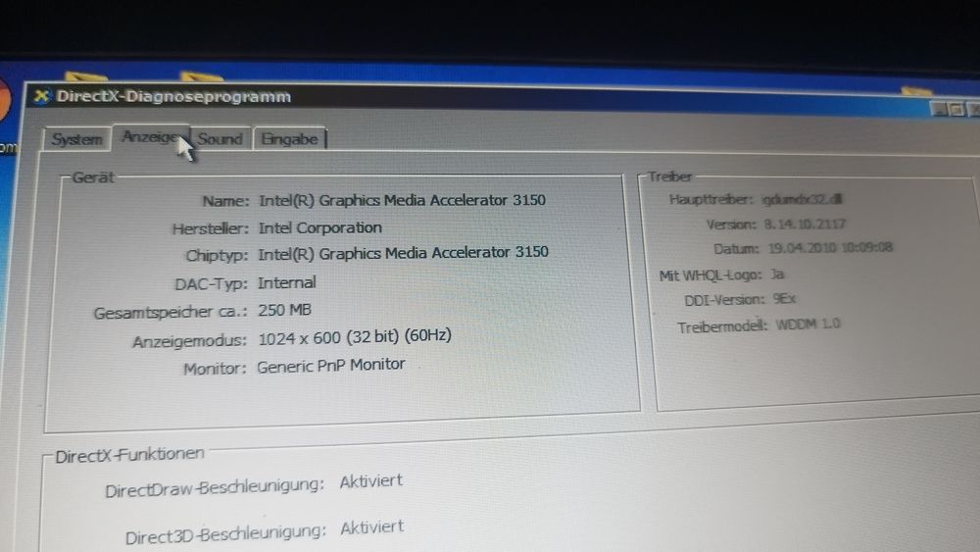Click the Monitor: field label
This screenshot has width=980, height=552.
(215, 369)
